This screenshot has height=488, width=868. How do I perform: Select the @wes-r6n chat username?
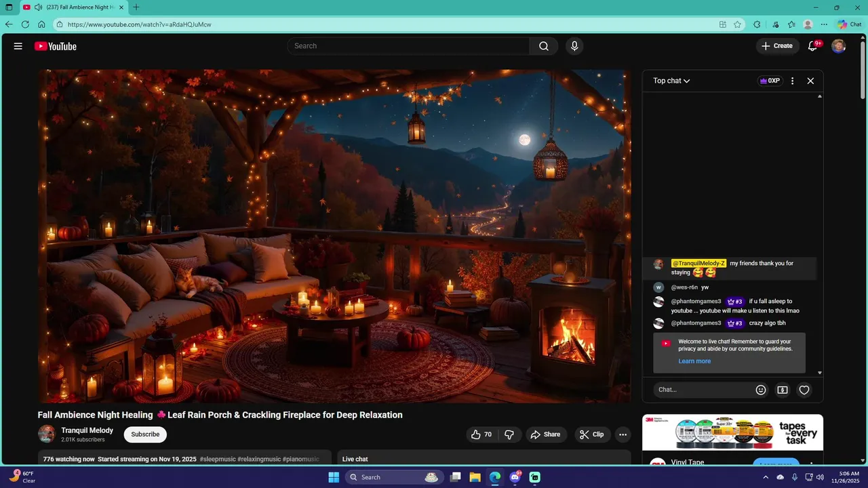pyautogui.click(x=684, y=287)
